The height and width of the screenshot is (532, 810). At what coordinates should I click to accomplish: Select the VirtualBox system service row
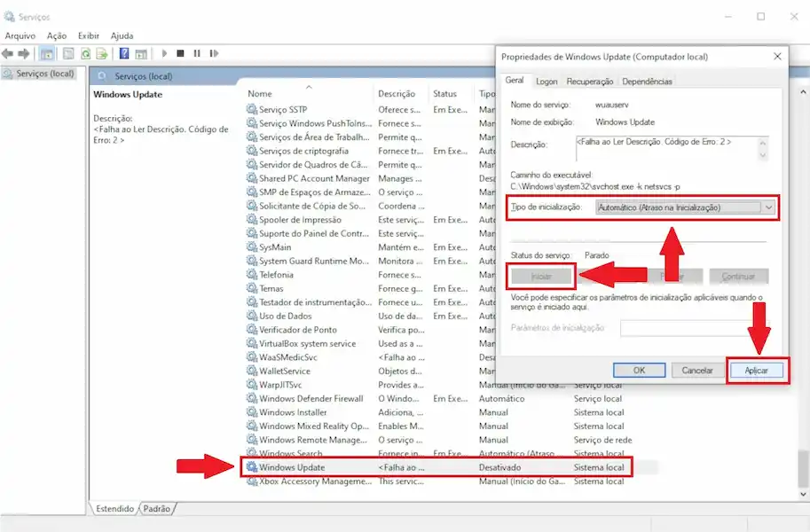click(370, 343)
